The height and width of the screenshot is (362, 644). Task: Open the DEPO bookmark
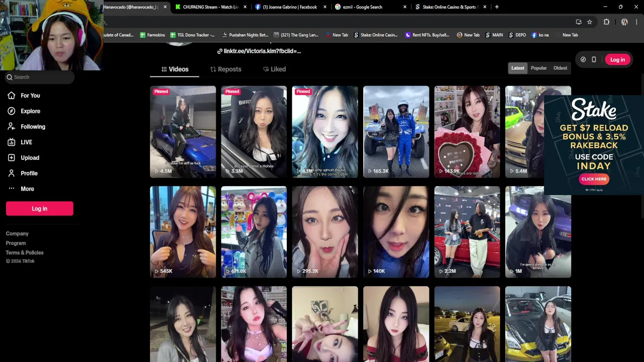click(517, 35)
